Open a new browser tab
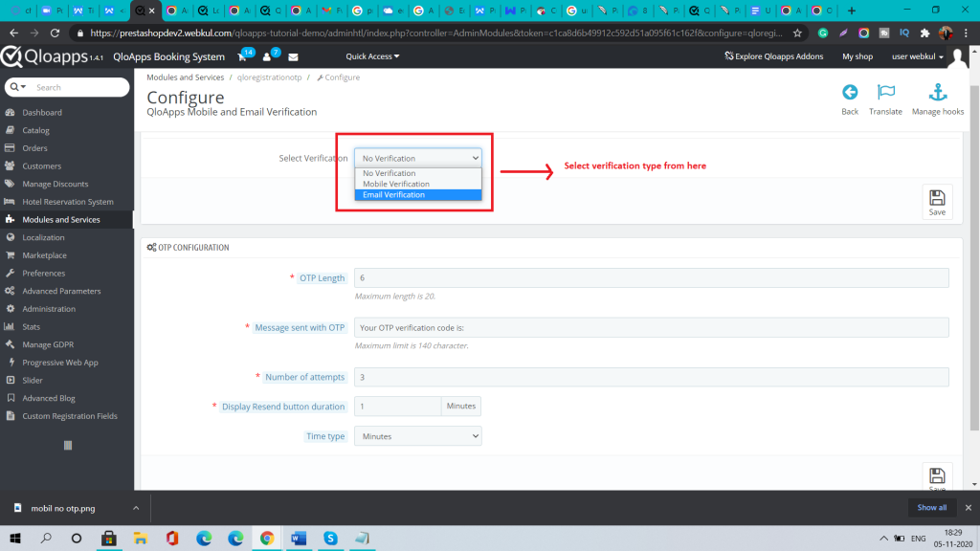The image size is (980, 551). tap(851, 11)
